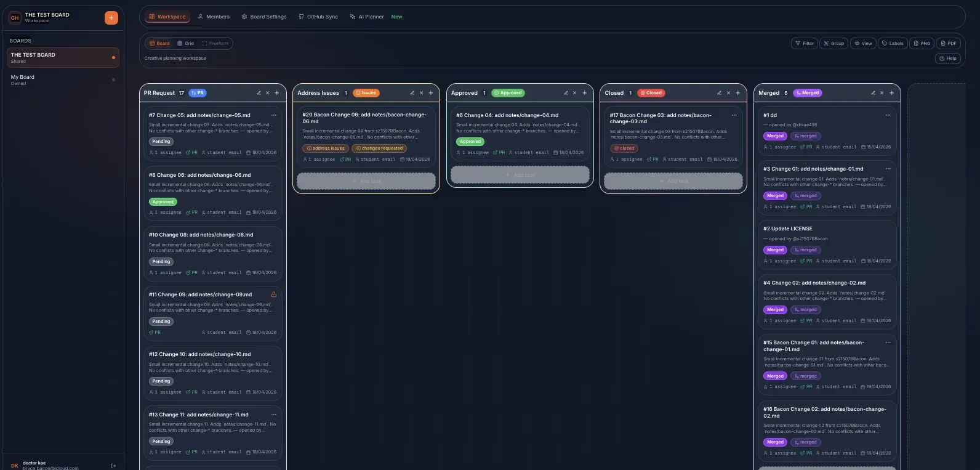
Task: Click the lock icon on card #11 Change 09
Action: click(274, 294)
